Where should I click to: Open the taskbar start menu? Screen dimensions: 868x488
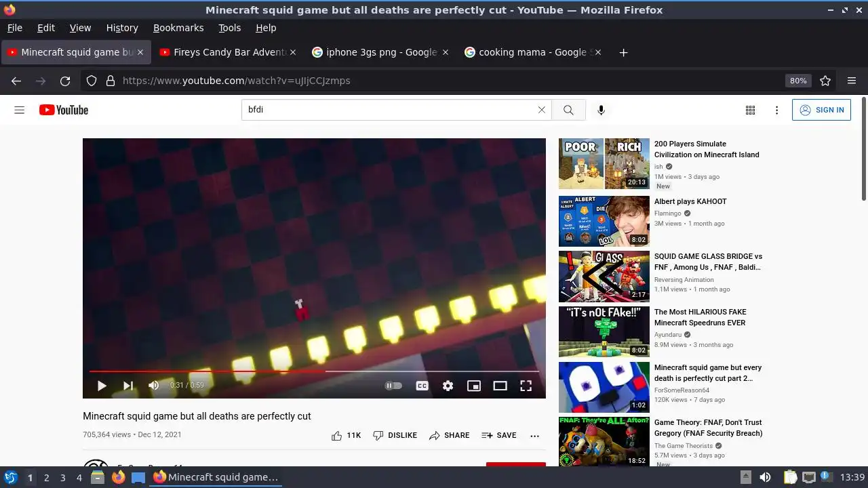pos(10,477)
